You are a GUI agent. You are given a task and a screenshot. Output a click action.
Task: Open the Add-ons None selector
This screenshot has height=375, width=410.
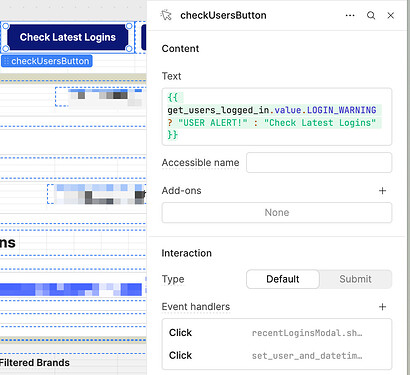tap(277, 213)
